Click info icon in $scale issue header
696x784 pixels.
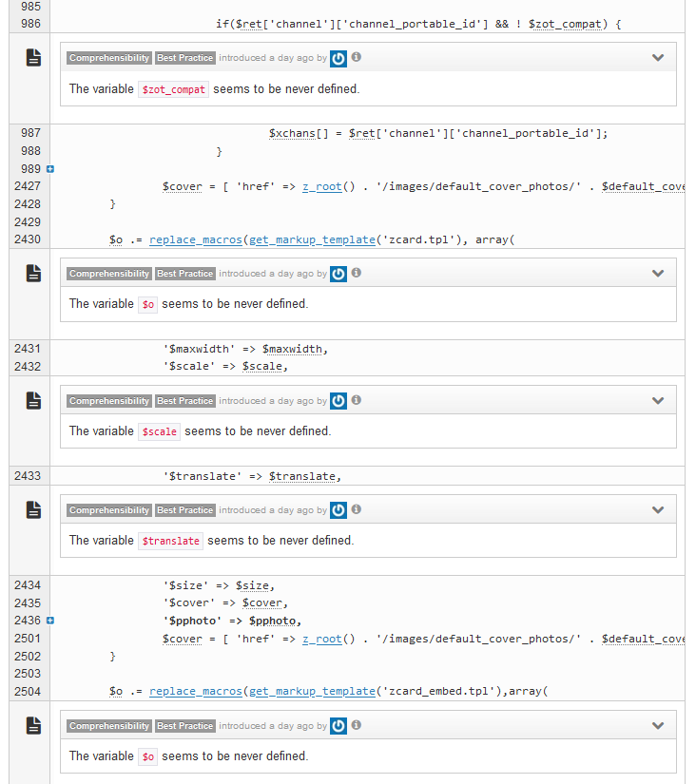tap(357, 400)
